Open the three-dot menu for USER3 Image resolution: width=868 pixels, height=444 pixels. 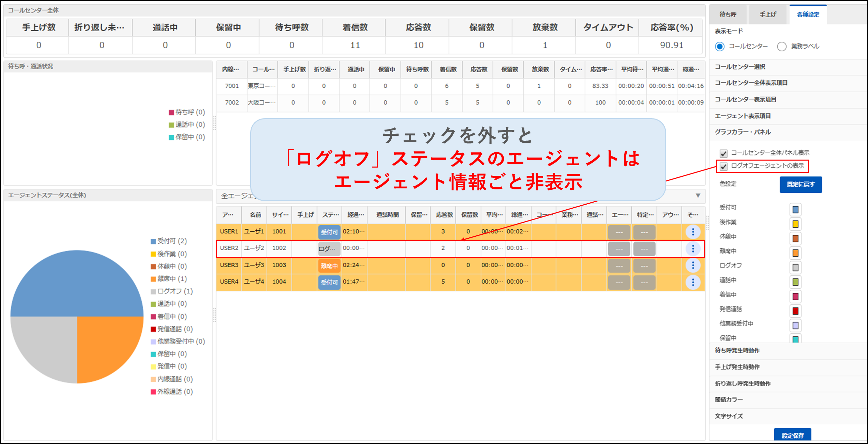693,265
